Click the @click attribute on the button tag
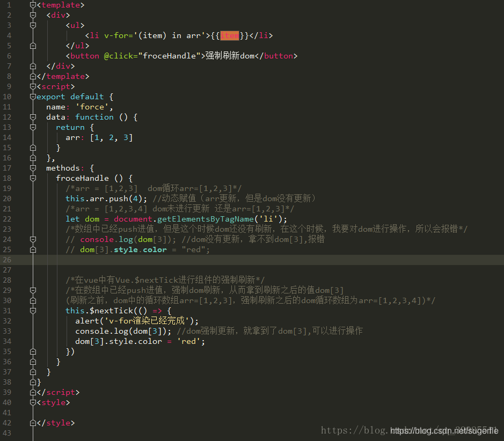This screenshot has height=441, width=504. point(119,56)
